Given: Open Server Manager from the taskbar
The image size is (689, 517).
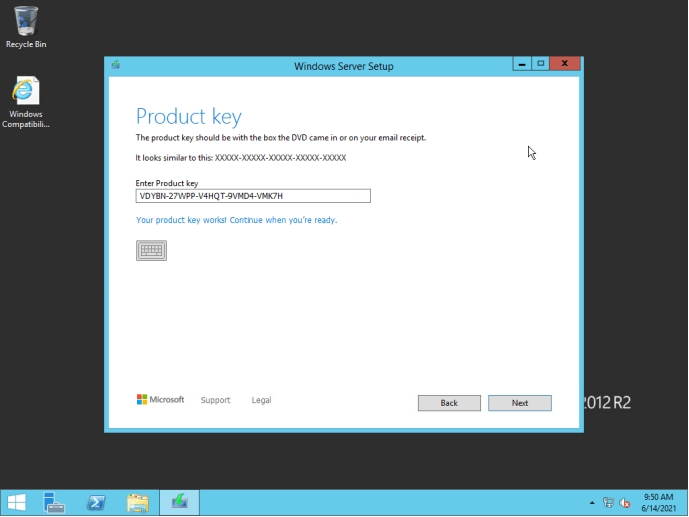Looking at the screenshot, I should (54, 502).
